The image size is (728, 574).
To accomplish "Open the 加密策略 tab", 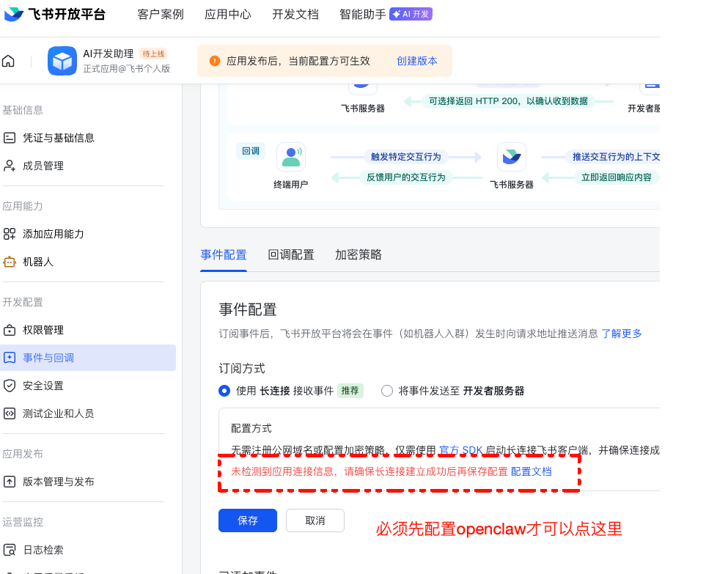I will coord(359,254).
